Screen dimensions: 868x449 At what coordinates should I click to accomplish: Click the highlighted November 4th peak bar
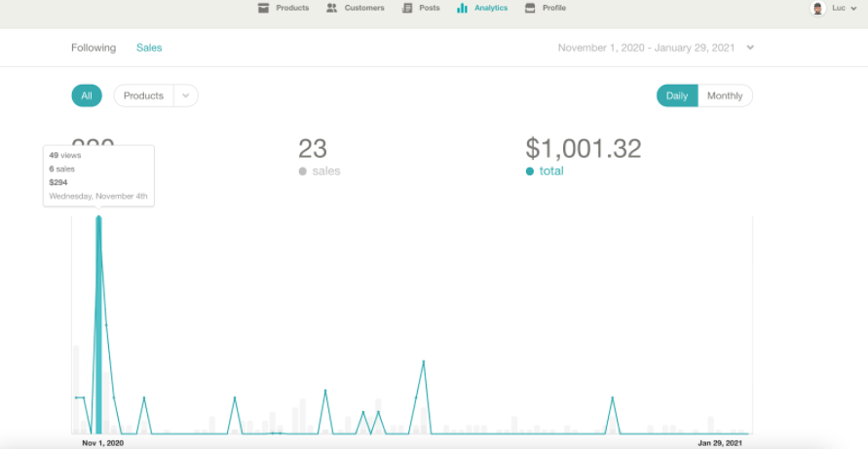pyautogui.click(x=98, y=325)
